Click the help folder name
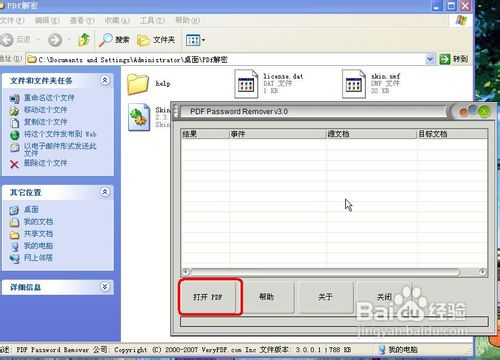 pyautogui.click(x=163, y=84)
